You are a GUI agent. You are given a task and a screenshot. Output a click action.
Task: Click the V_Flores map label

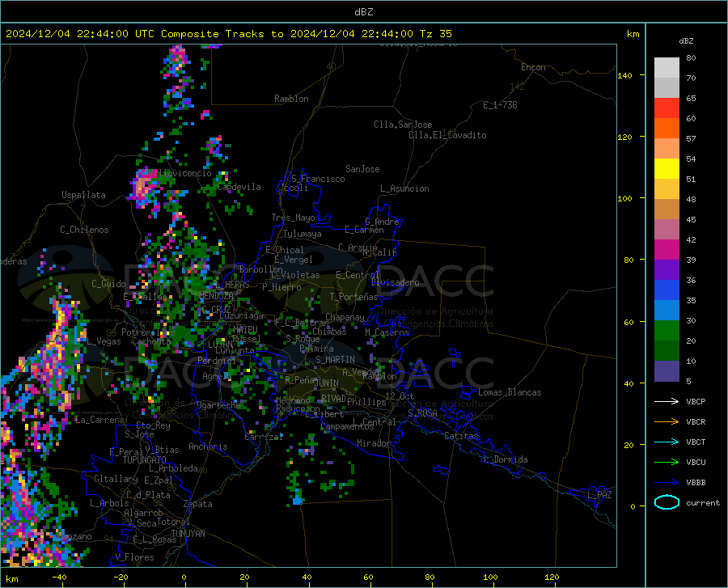134,557
